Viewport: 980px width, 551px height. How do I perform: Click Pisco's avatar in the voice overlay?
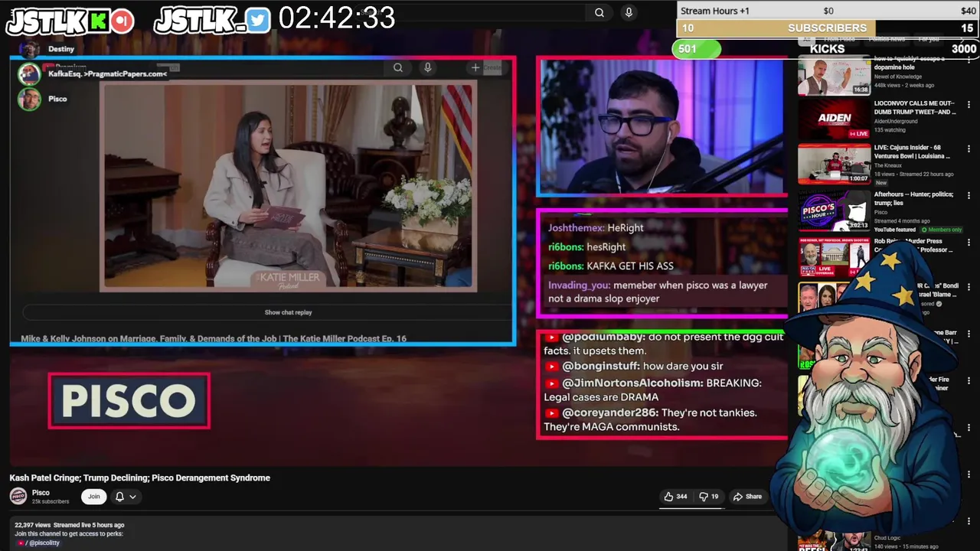point(29,99)
